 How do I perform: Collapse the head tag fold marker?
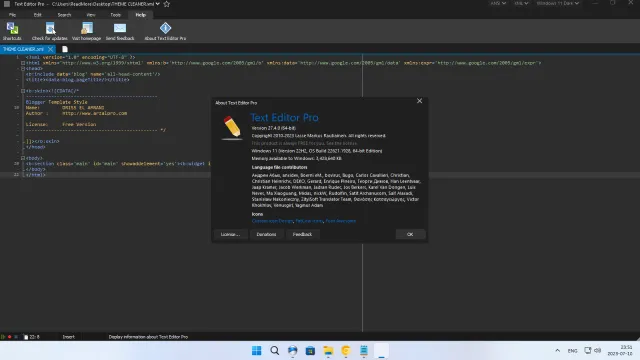coord(23,69)
